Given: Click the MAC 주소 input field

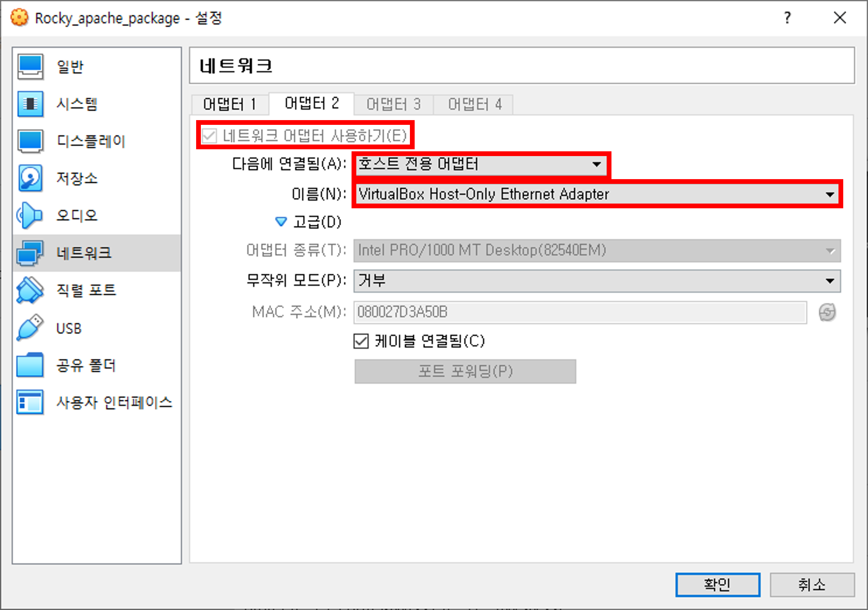Looking at the screenshot, I should pyautogui.click(x=580, y=312).
